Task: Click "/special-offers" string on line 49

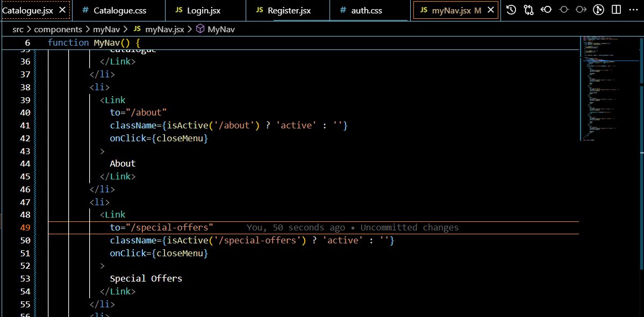Action: click(x=169, y=227)
